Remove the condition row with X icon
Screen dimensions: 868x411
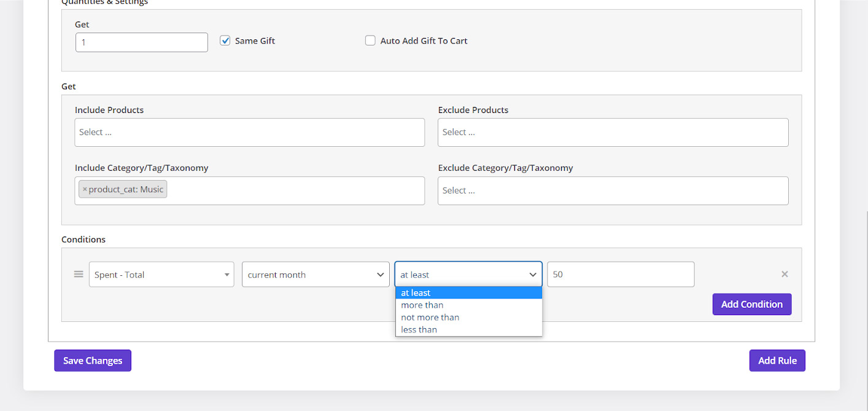[784, 275]
